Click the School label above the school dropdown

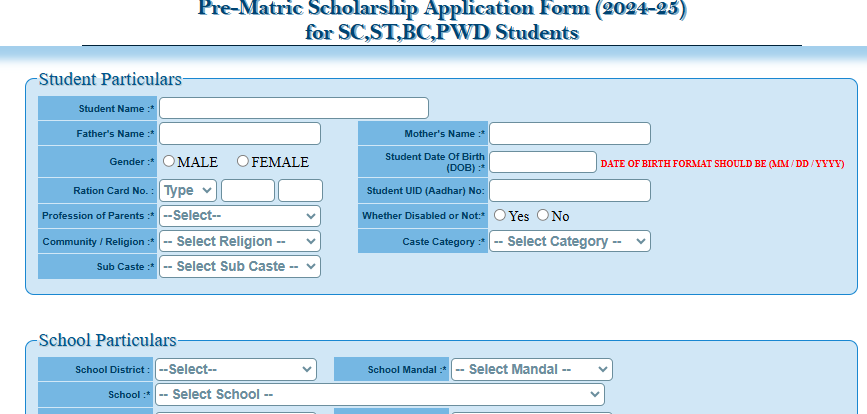click(x=129, y=395)
